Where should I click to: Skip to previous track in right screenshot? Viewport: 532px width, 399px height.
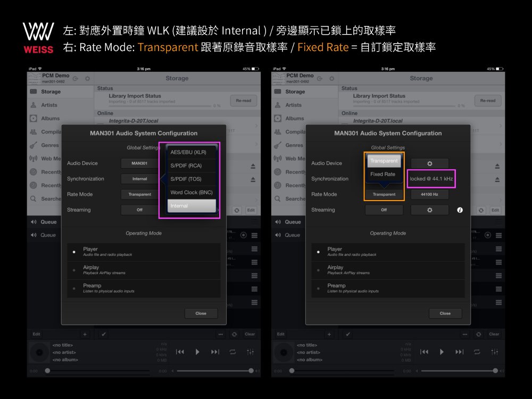424,352
